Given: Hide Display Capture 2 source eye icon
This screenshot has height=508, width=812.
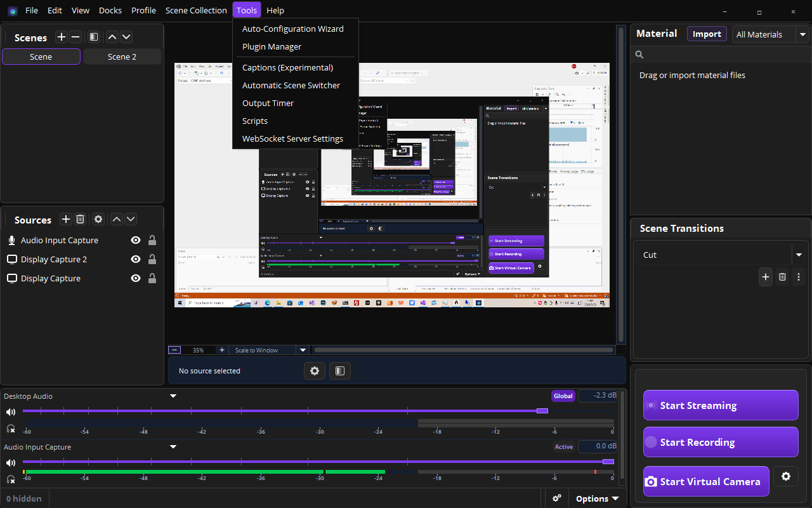Looking at the screenshot, I should point(135,259).
